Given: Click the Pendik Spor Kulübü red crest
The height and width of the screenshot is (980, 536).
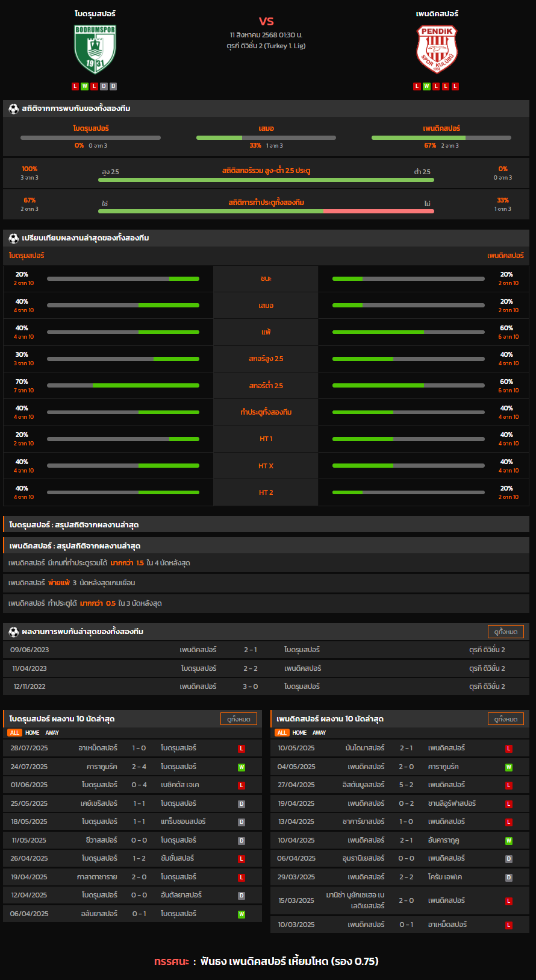Looking at the screenshot, I should tap(437, 49).
